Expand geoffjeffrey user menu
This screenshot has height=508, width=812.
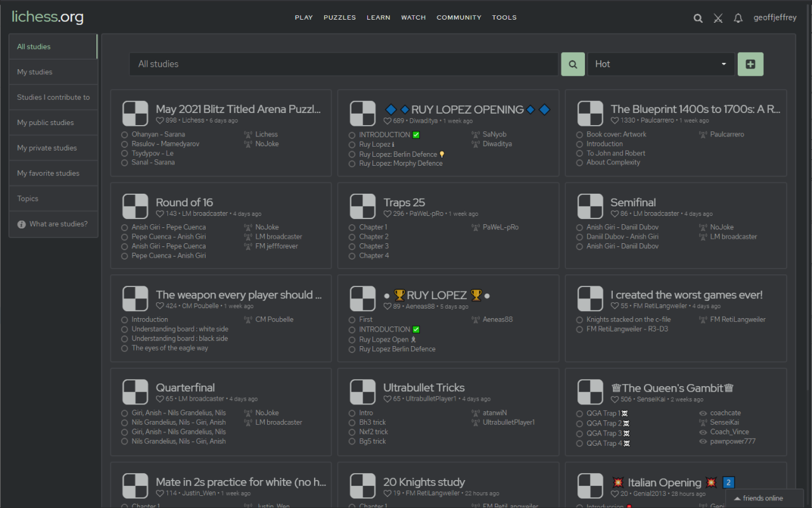(775, 18)
